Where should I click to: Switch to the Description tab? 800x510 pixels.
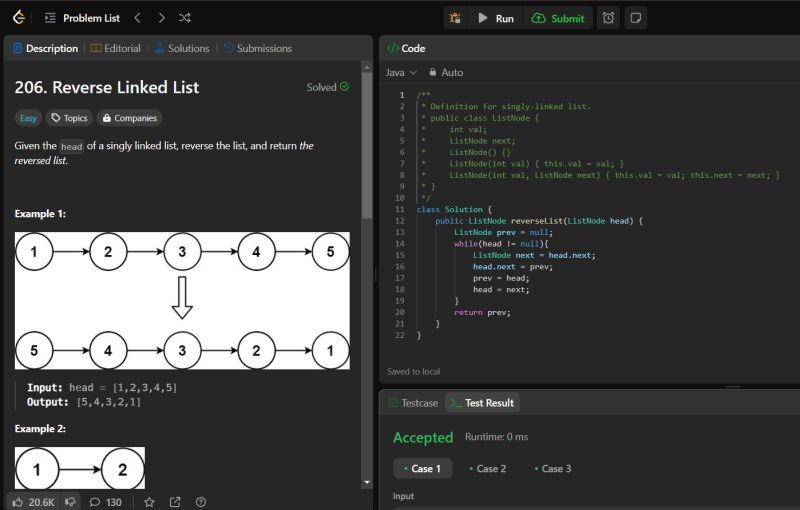coord(46,48)
